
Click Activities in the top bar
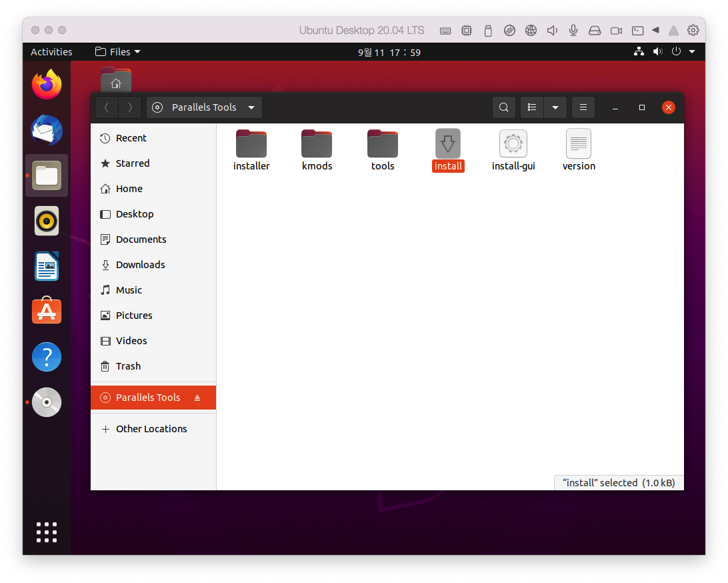pos(51,52)
